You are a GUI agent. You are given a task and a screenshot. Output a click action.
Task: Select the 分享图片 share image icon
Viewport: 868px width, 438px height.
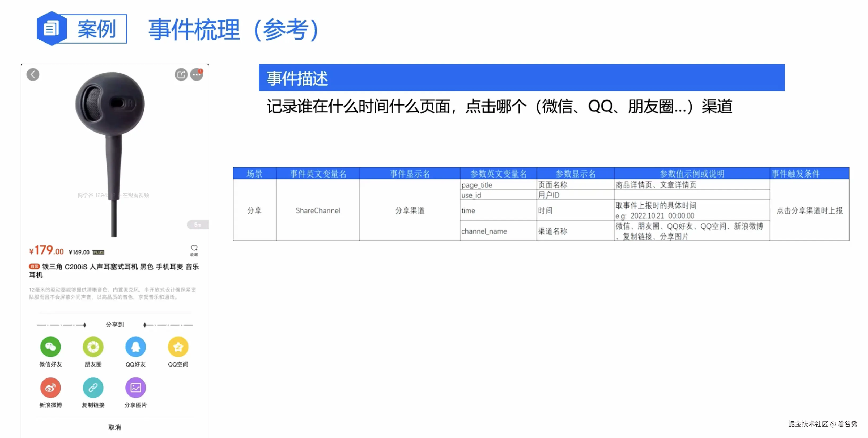click(135, 388)
